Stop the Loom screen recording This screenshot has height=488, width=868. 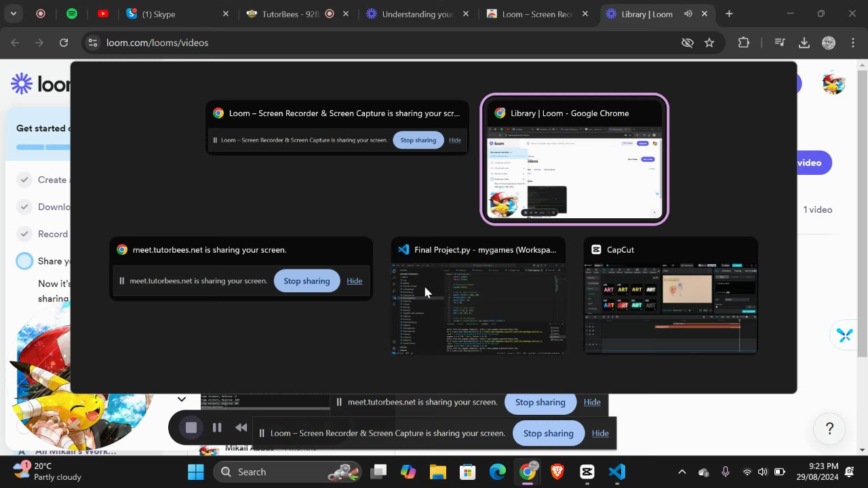coord(191,428)
